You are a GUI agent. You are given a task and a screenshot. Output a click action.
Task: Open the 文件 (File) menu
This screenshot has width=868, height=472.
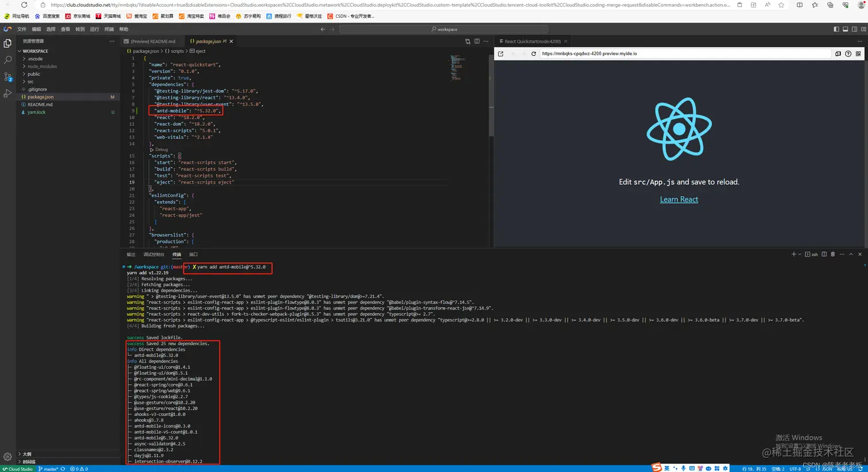(22, 29)
